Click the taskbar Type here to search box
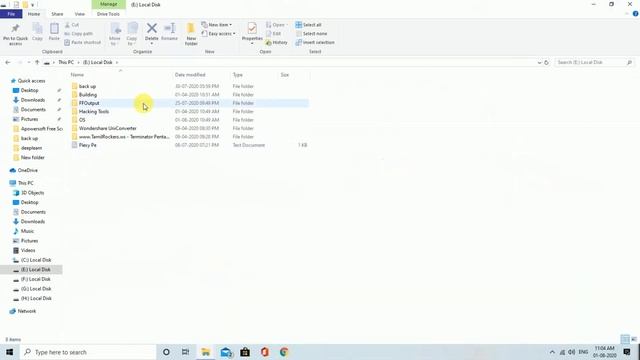Screen dimensions: 640x360 coord(88,352)
